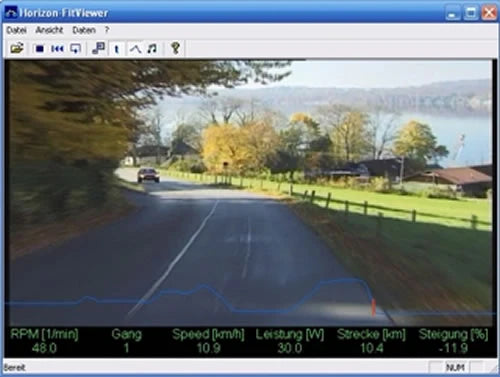Click the Steigung value -11.9

click(453, 348)
